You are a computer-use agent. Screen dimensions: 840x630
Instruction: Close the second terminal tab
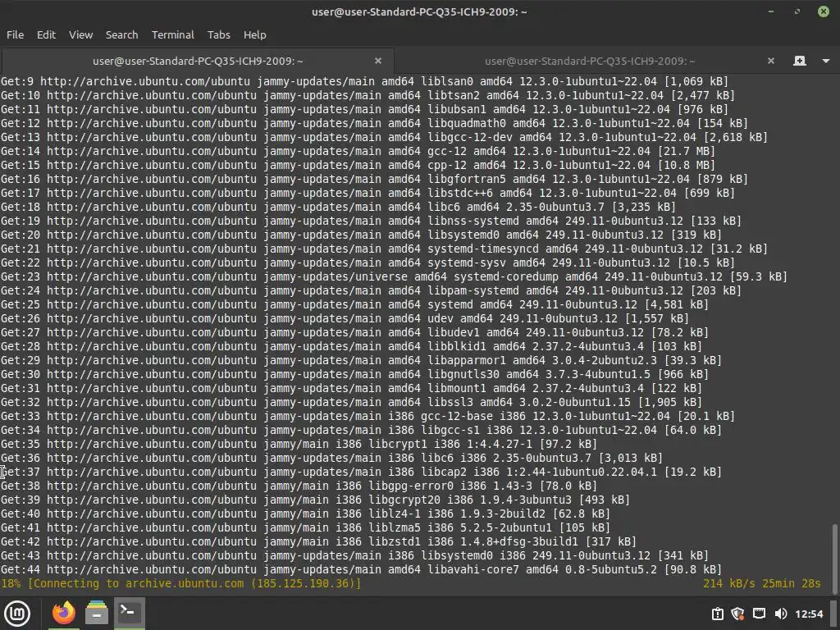tap(771, 61)
